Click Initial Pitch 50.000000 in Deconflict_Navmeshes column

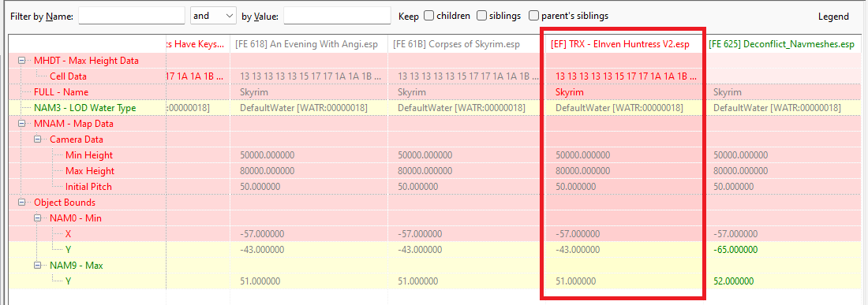[734, 187]
